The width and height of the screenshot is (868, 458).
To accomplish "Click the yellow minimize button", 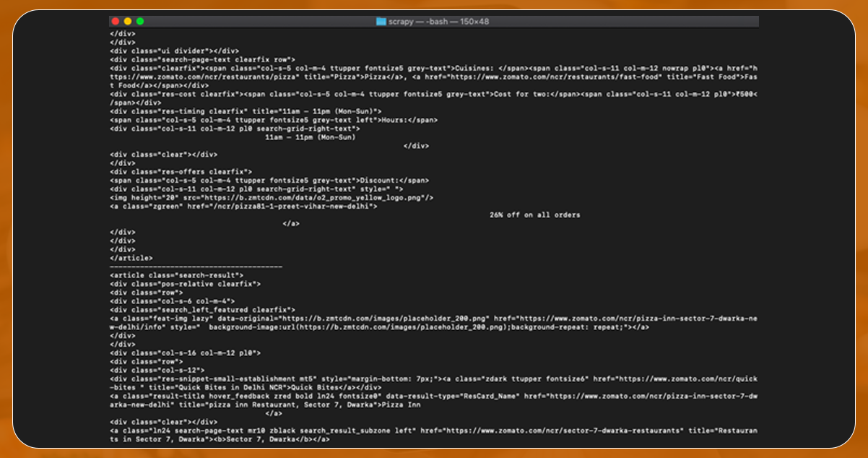I will point(126,21).
